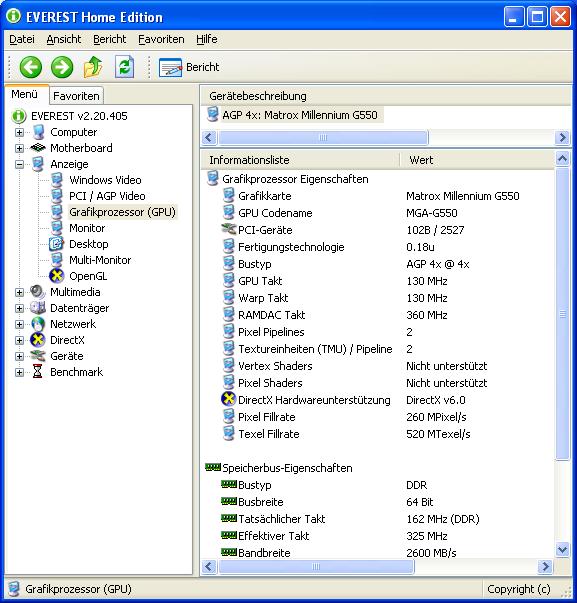Click the info list vertical scrollbar thumb

[x=562, y=313]
